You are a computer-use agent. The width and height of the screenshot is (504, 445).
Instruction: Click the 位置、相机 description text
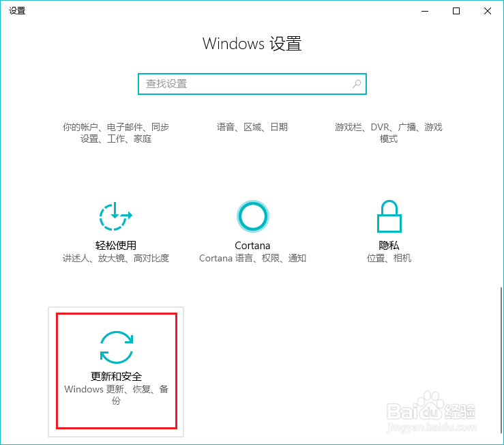pyautogui.click(x=389, y=258)
